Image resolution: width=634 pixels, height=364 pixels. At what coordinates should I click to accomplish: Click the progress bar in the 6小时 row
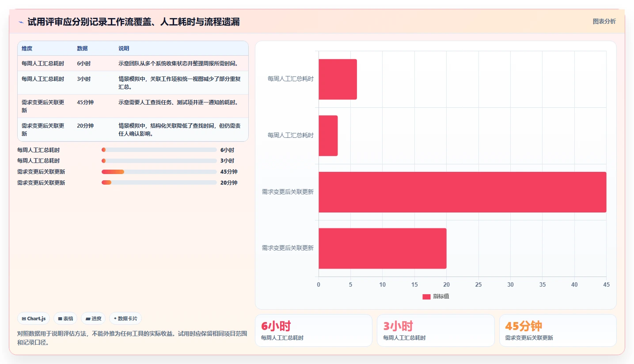pyautogui.click(x=159, y=150)
